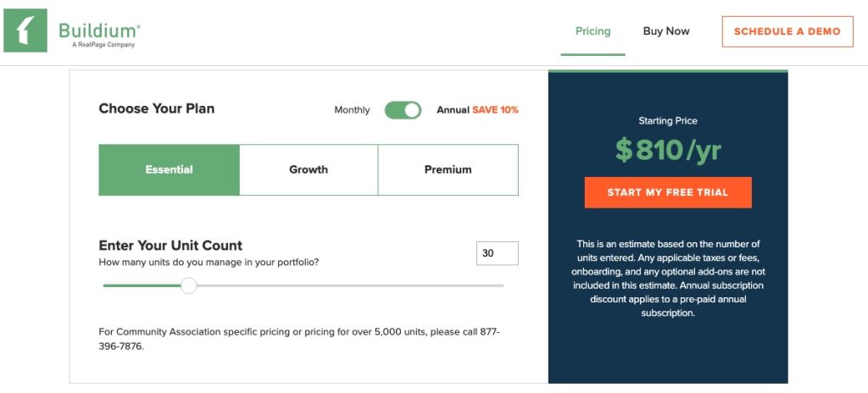Viewport: 868px width, 393px height.
Task: Click the orange SAVE 10% label
Action: [495, 110]
